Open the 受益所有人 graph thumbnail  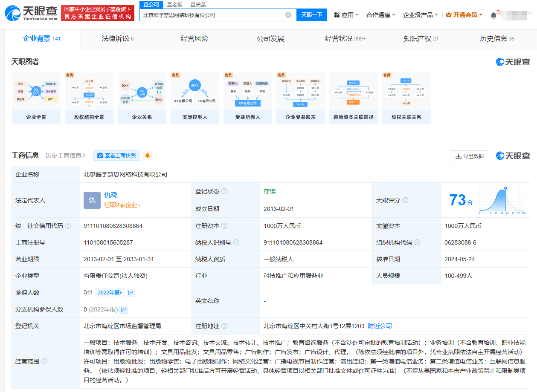(248, 98)
